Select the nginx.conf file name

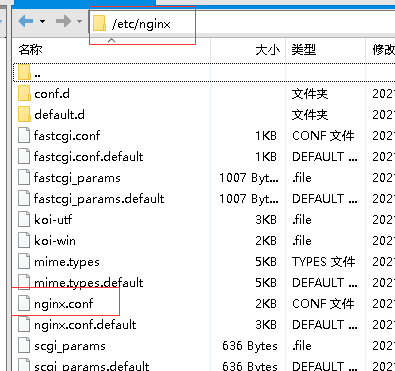64,304
